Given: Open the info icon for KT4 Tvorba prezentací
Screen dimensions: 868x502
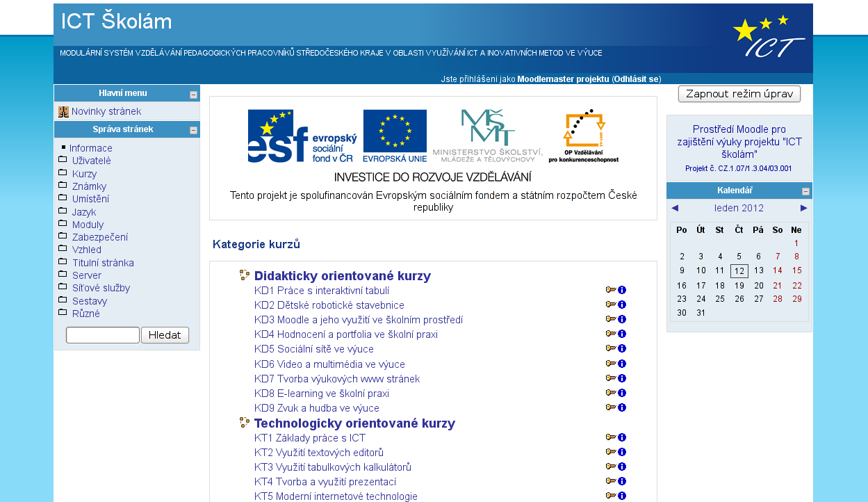Looking at the screenshot, I should click(x=622, y=481).
